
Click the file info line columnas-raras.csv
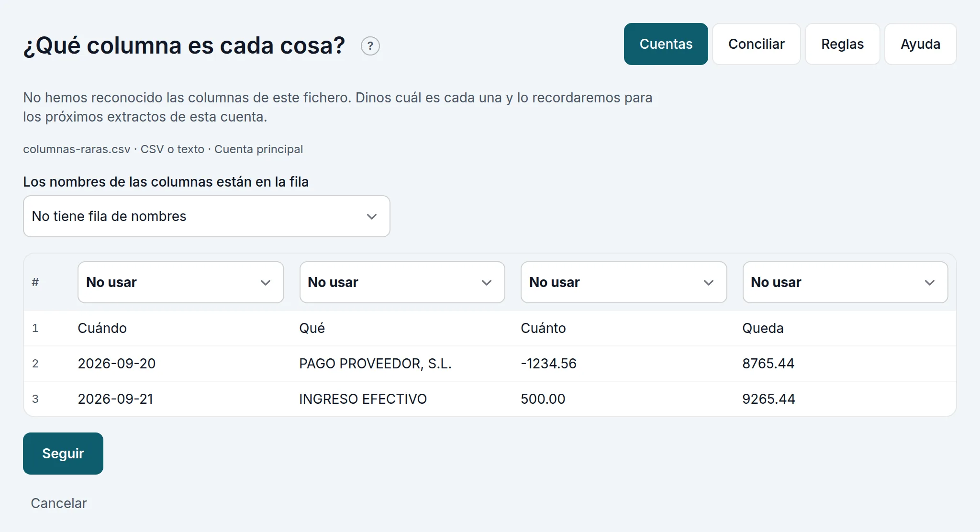tap(163, 149)
